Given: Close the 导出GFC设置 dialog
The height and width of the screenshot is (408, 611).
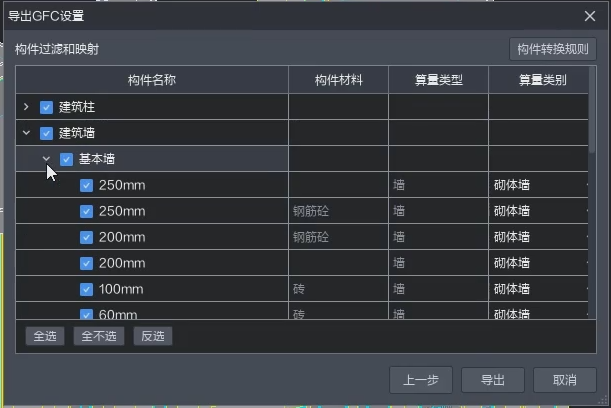Looking at the screenshot, I should tap(590, 16).
